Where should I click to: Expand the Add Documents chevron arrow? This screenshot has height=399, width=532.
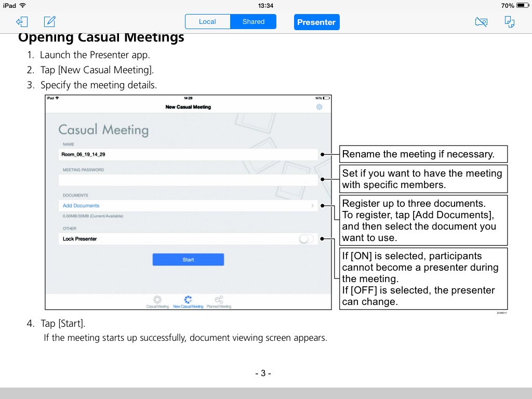[x=312, y=206]
